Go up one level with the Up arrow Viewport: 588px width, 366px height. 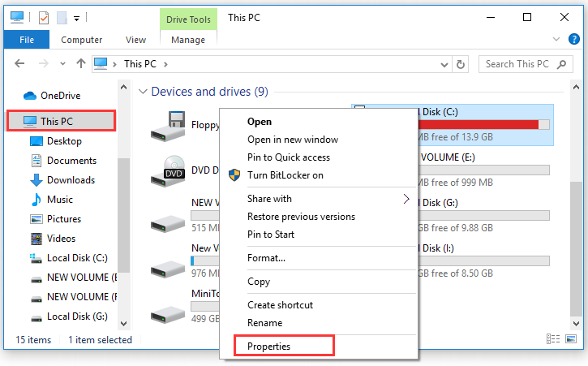pos(80,63)
